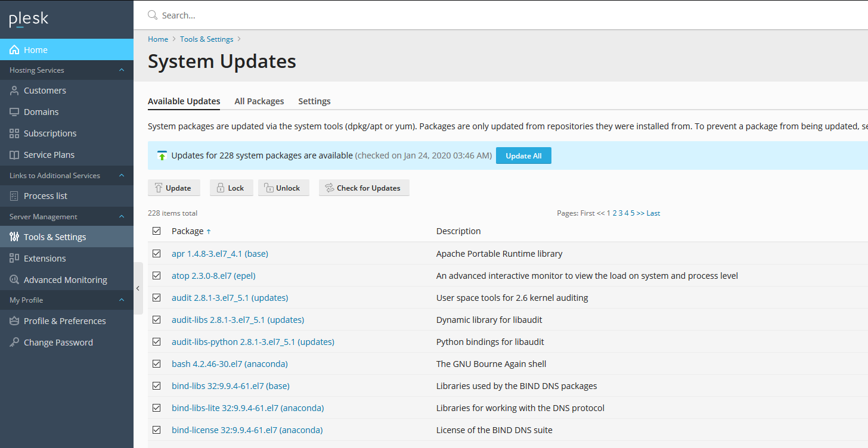The image size is (868, 448).
Task: Click the Tools & Settings breadcrumb link
Action: pos(207,39)
